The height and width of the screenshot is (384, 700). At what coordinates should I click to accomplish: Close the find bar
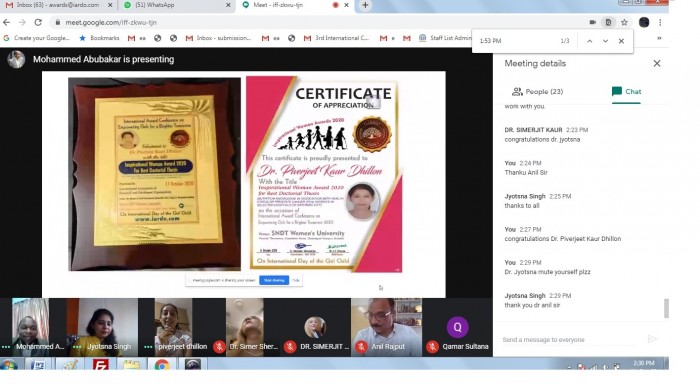click(x=621, y=41)
